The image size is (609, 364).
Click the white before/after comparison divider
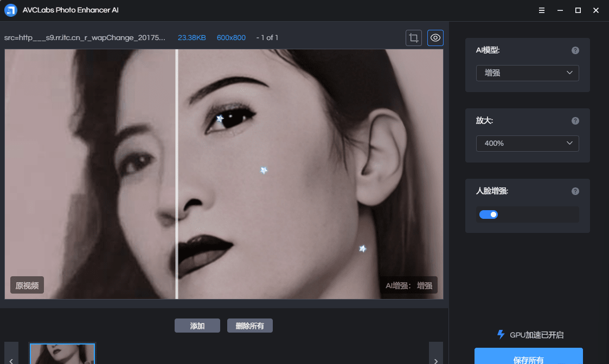tap(177, 174)
